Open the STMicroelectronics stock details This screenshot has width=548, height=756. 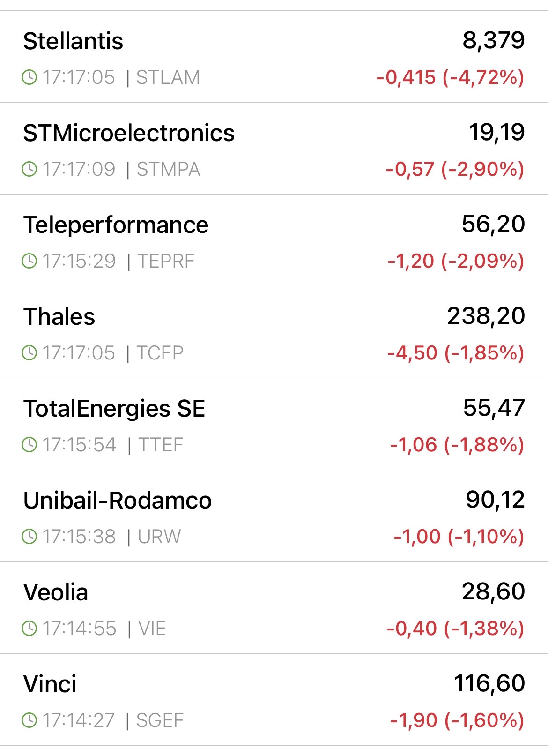click(x=129, y=133)
